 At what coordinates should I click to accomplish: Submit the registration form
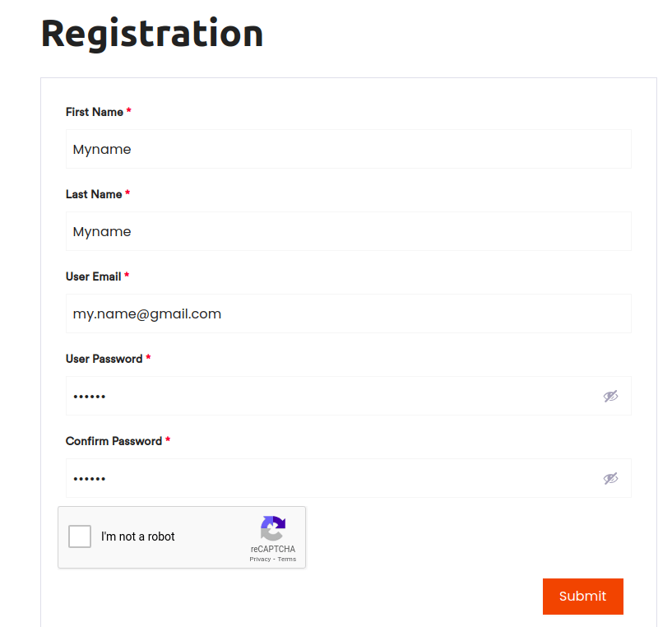583,596
